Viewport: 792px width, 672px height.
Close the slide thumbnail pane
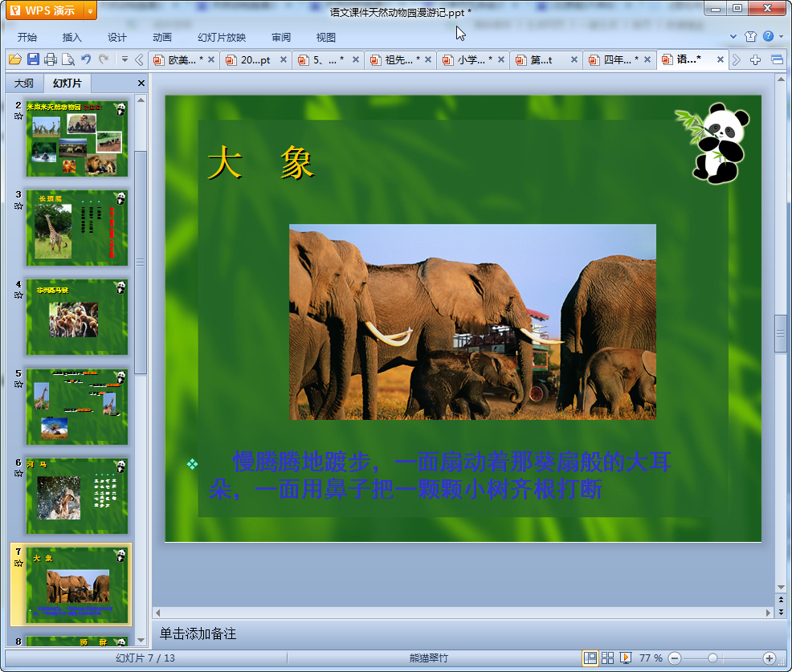tap(141, 83)
